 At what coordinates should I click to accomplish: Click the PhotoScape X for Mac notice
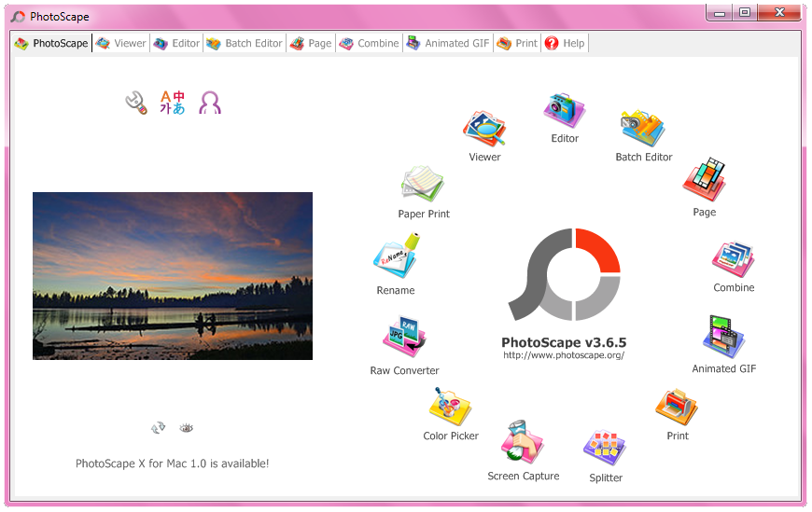coord(172,464)
